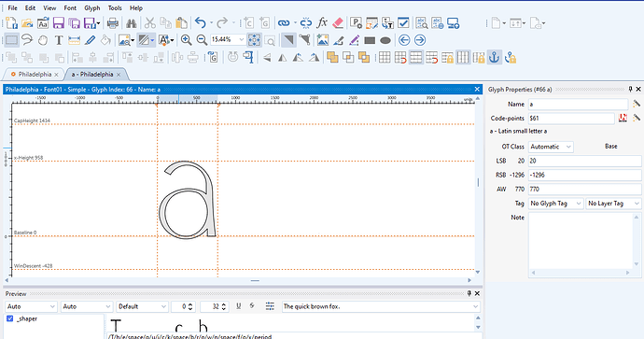Click the fx transform icon
The height and width of the screenshot is (339, 644).
(x=322, y=23)
